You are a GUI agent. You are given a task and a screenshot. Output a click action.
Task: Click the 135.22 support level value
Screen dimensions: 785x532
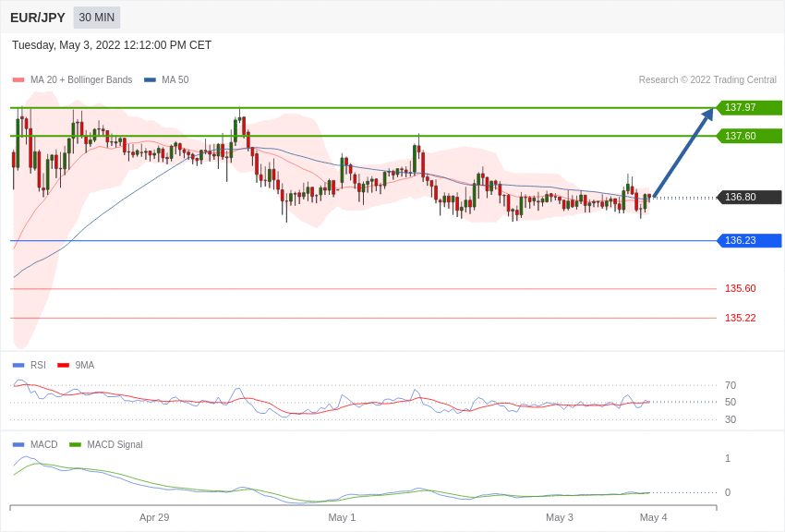(741, 318)
